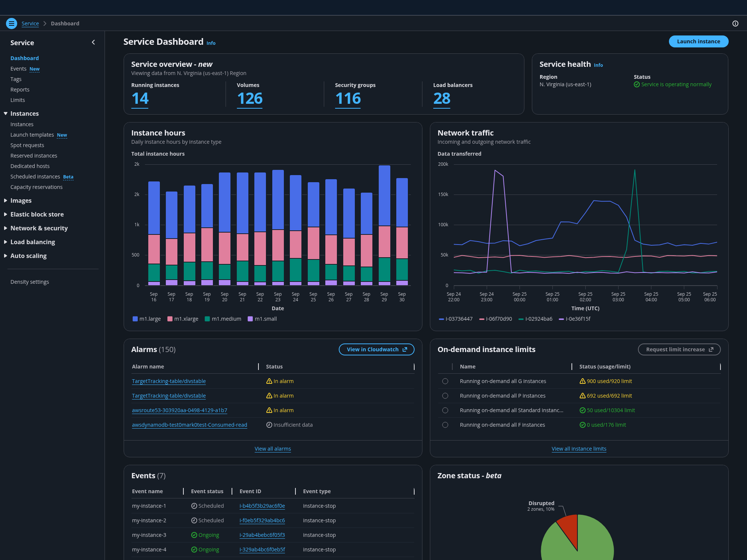Image resolution: width=747 pixels, height=560 pixels.
Task: Go to Reports in the sidebar
Action: pos(20,90)
